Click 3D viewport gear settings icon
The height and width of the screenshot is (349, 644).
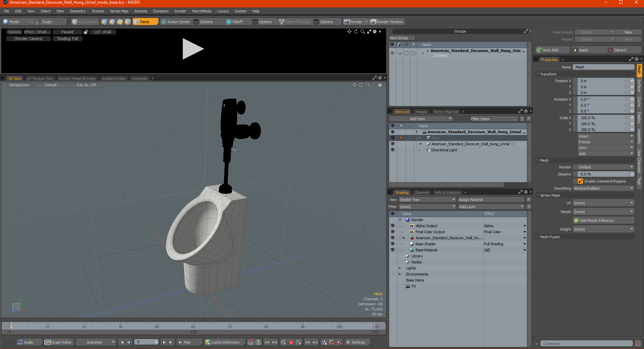point(380,85)
